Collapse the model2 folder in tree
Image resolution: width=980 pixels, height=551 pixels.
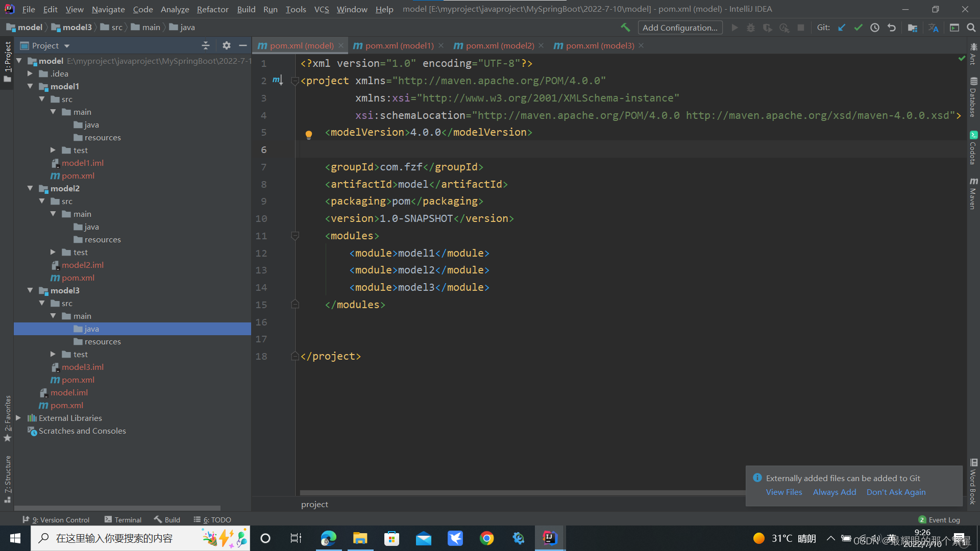tap(30, 188)
